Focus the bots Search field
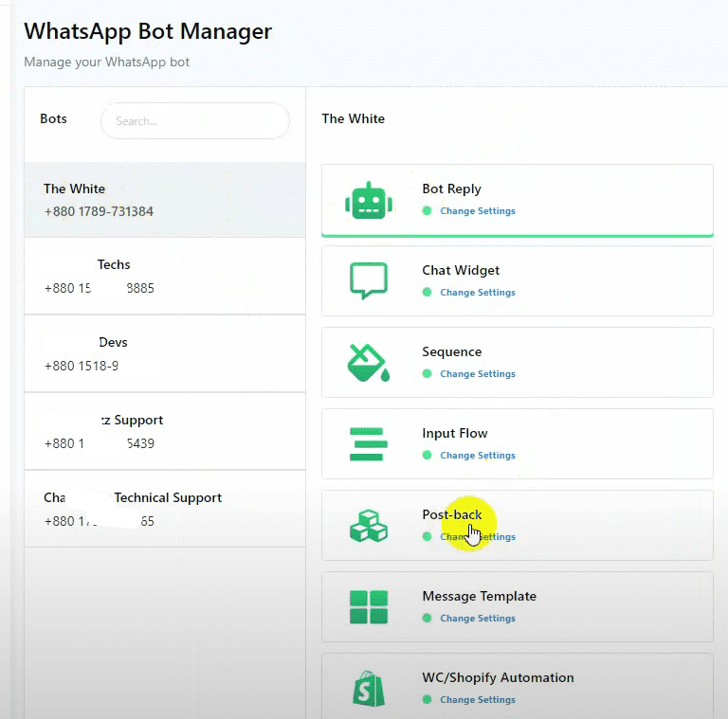Viewport: 728px width, 719px height. click(194, 121)
